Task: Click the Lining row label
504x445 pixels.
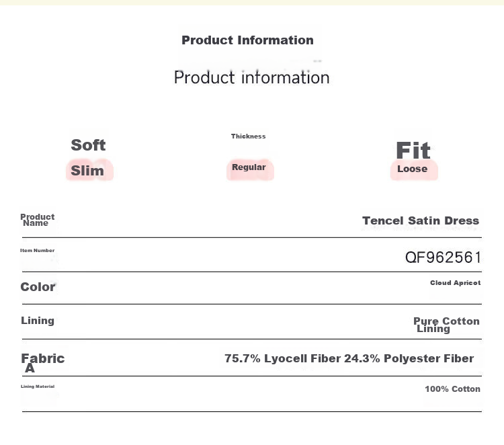Action: coord(38,321)
